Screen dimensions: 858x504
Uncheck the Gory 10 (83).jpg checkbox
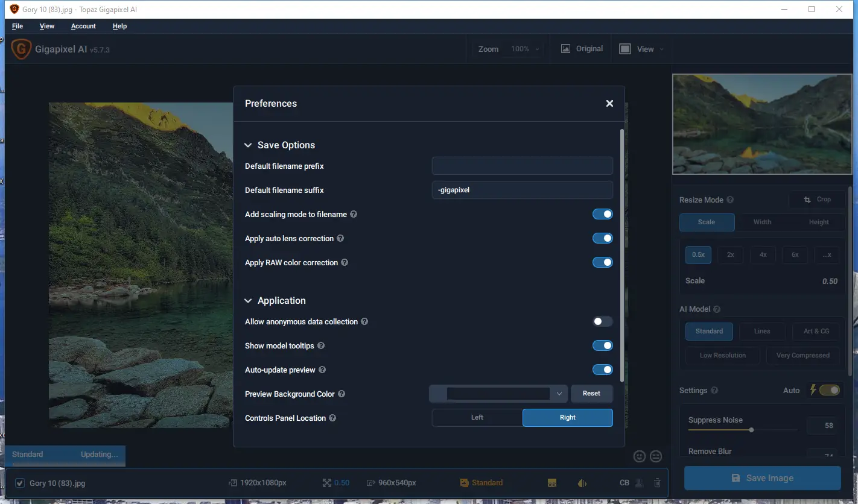tap(20, 483)
